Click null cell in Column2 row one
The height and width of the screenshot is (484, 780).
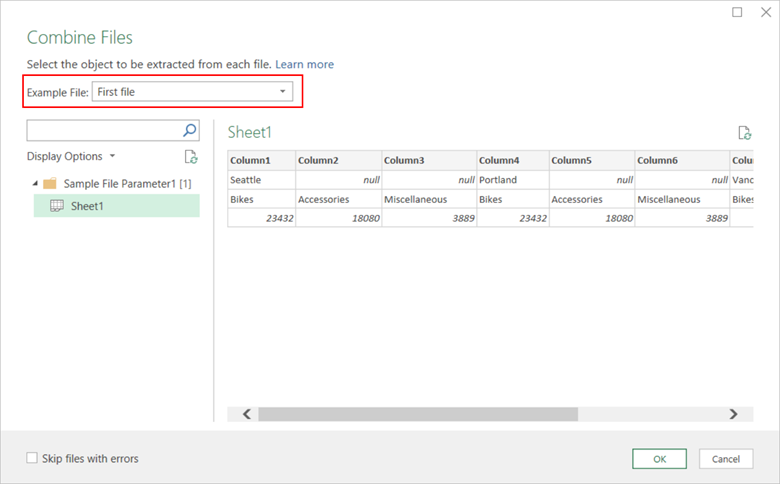[x=339, y=180]
